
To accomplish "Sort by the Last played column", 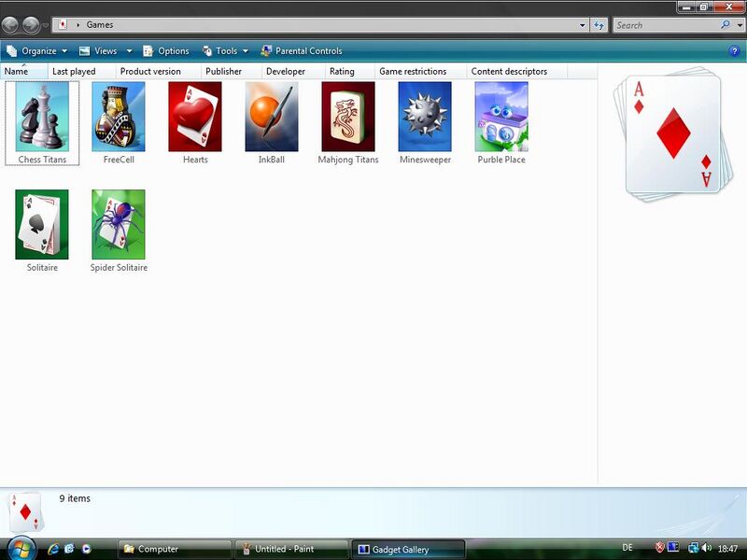I will 82,72.
